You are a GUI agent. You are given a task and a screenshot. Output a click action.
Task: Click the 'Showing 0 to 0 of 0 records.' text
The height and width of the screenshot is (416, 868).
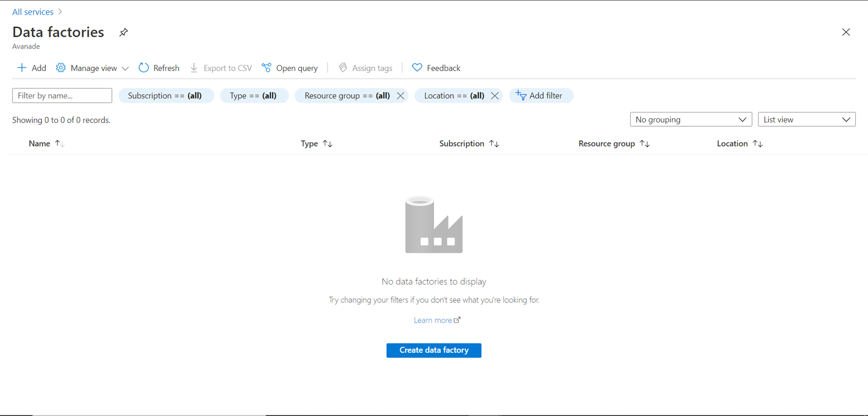(61, 120)
